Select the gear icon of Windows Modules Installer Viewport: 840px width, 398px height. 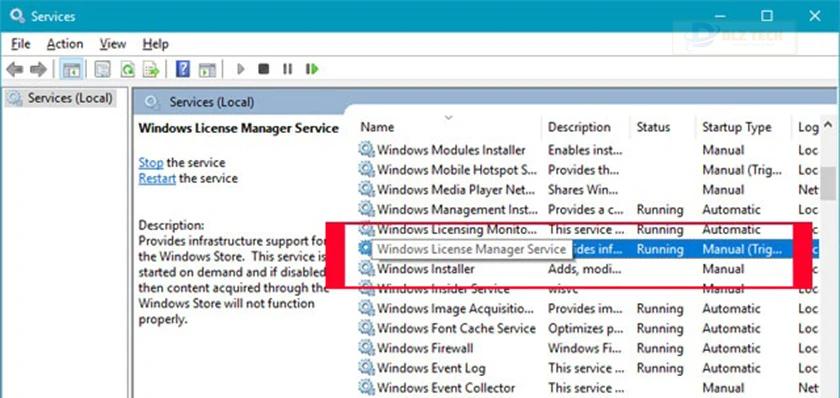(366, 150)
